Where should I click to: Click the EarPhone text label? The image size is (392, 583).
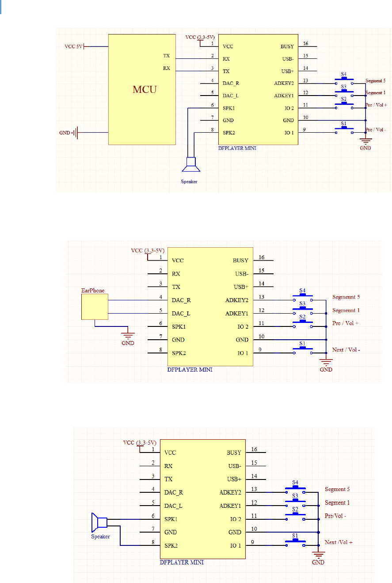[93, 291]
